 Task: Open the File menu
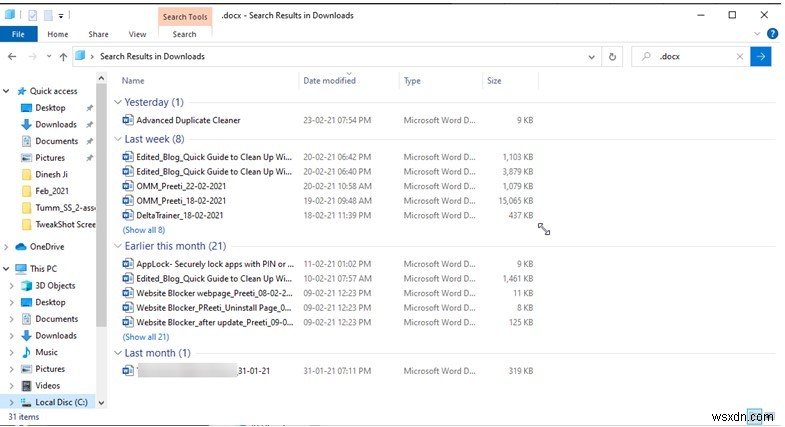pyautogui.click(x=19, y=34)
